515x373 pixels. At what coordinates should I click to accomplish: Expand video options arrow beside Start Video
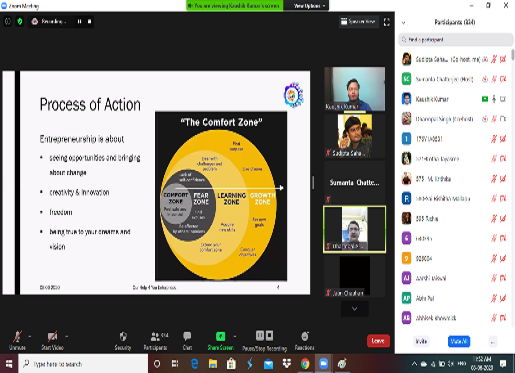click(x=67, y=336)
